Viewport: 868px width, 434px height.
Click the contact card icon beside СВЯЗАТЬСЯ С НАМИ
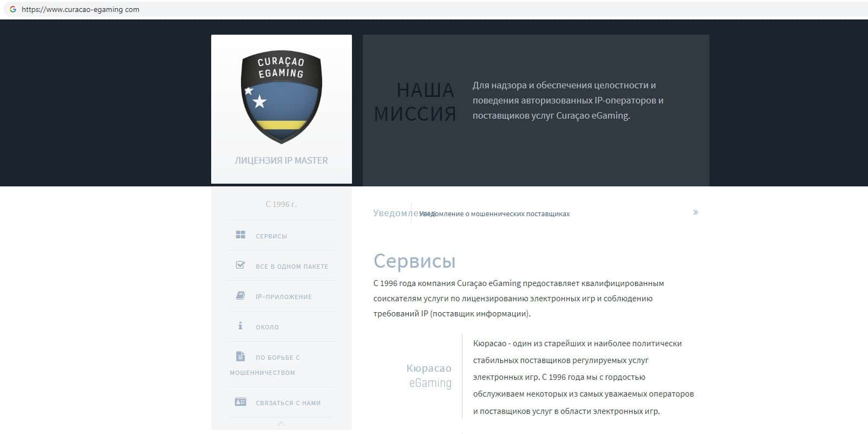(x=240, y=401)
